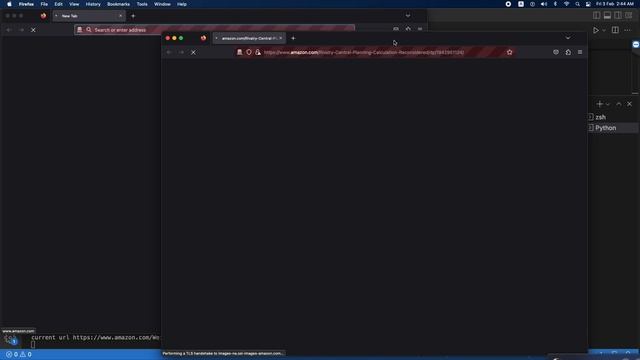
Task: Open the volume control in the menu bar
Action: tap(544, 4)
